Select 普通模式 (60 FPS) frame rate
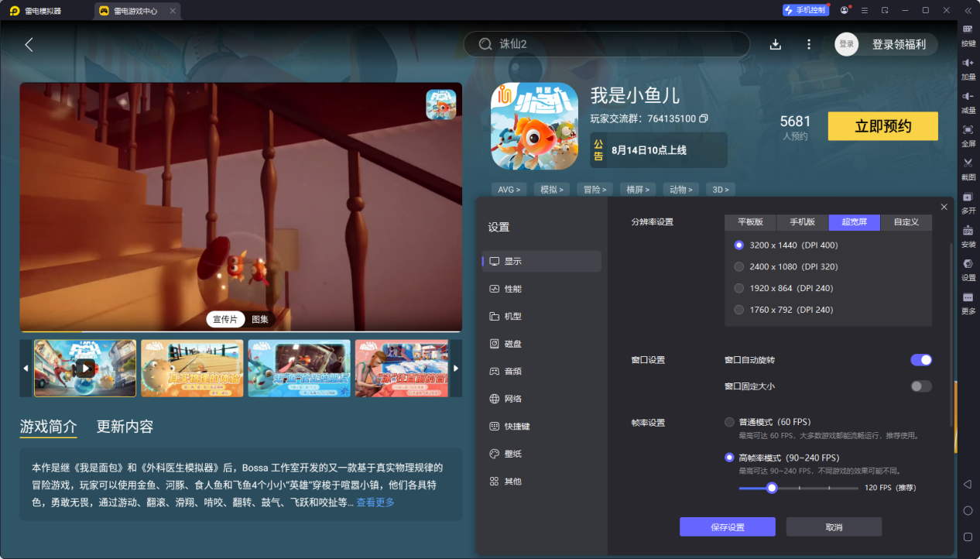This screenshot has width=980, height=559. 729,422
